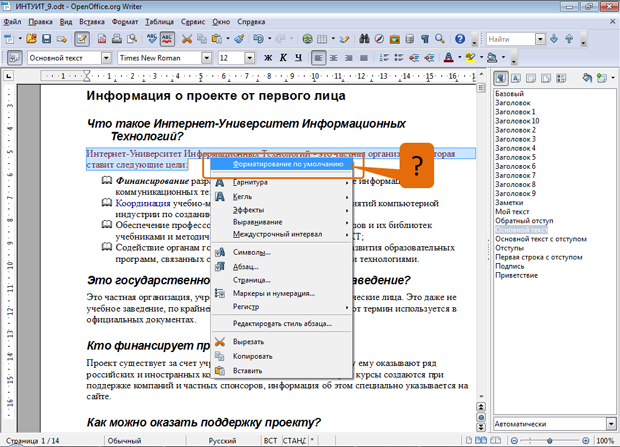Click Paste icon in standard toolbar
The width and height of the screenshot is (620, 447).
(217, 39)
